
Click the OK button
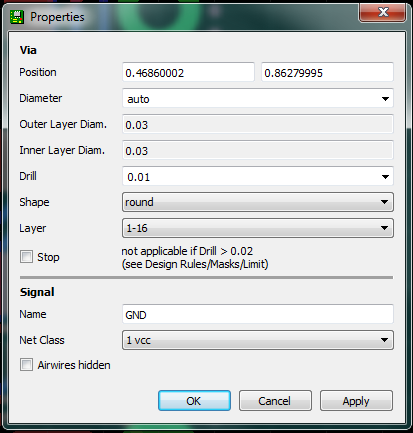(x=194, y=401)
